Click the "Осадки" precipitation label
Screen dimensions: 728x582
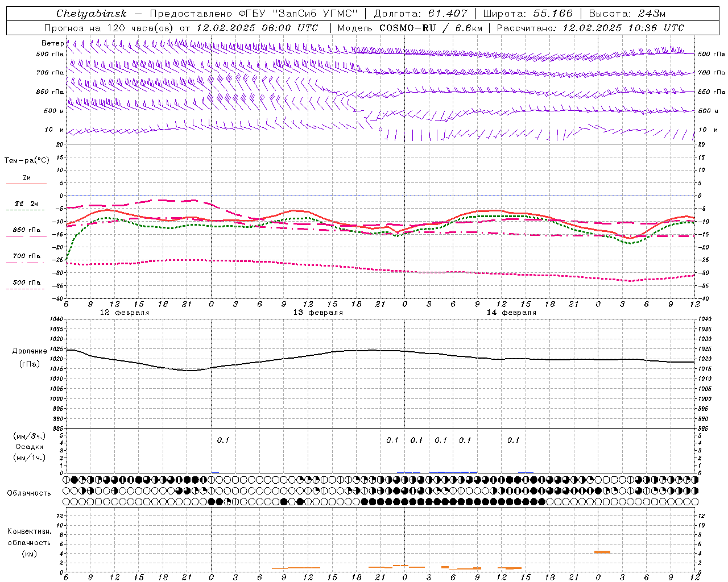[30, 447]
